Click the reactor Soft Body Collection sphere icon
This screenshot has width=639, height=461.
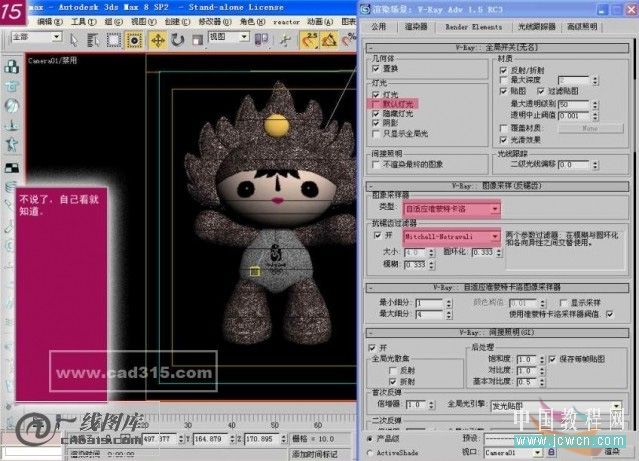coord(12,106)
